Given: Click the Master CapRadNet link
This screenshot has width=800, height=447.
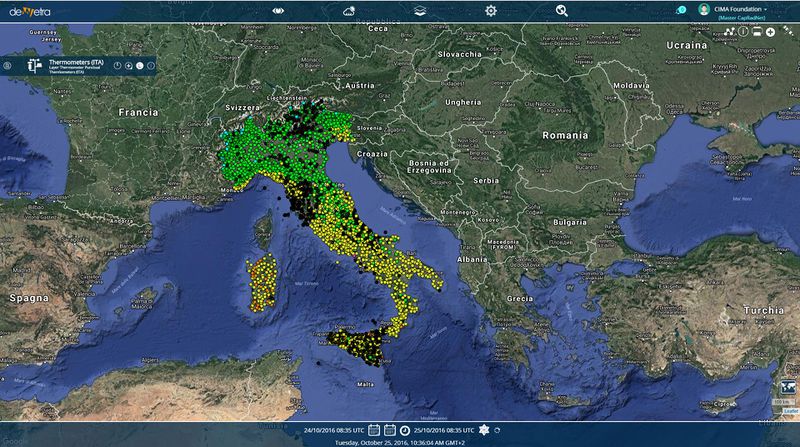Looking at the screenshot, I should (x=742, y=18).
